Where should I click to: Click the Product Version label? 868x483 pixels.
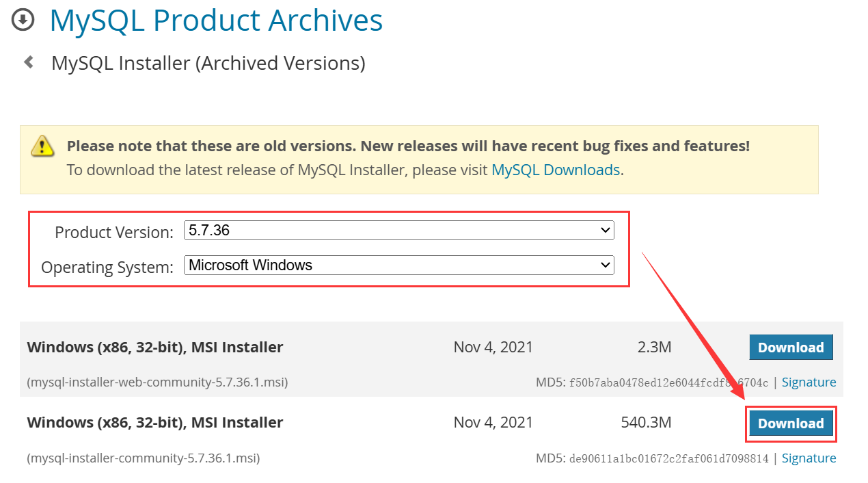click(x=114, y=233)
